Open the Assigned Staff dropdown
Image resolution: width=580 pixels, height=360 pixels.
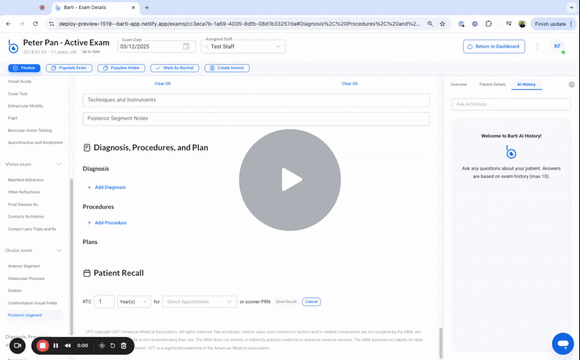tap(243, 47)
